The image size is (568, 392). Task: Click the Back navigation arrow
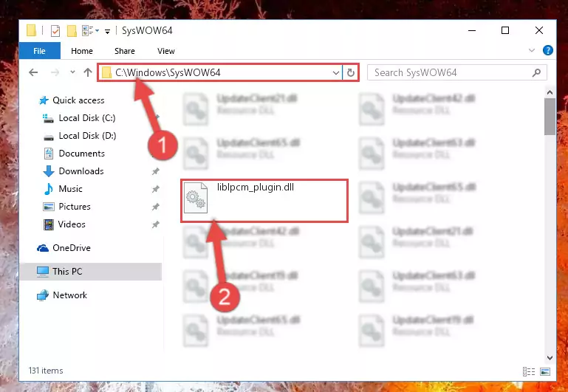(x=33, y=72)
